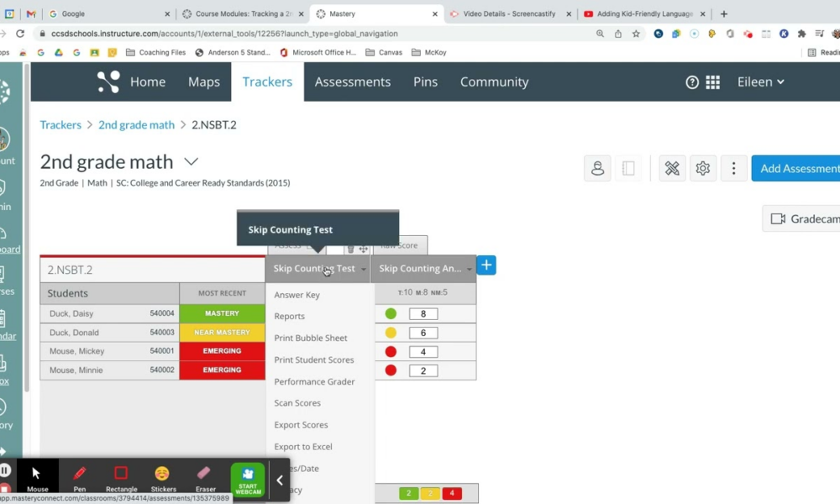Collapse the Screencastify toolbar arrow
The width and height of the screenshot is (840, 504).
click(x=280, y=480)
